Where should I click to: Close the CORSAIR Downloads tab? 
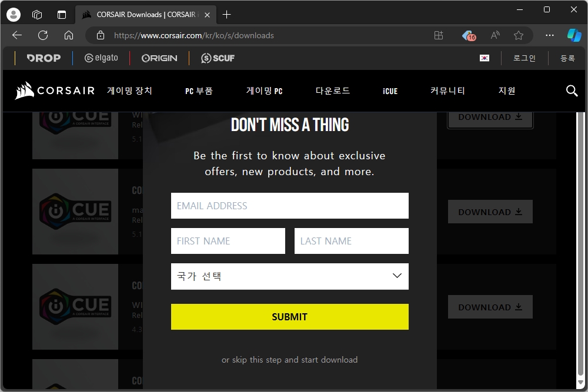[208, 15]
